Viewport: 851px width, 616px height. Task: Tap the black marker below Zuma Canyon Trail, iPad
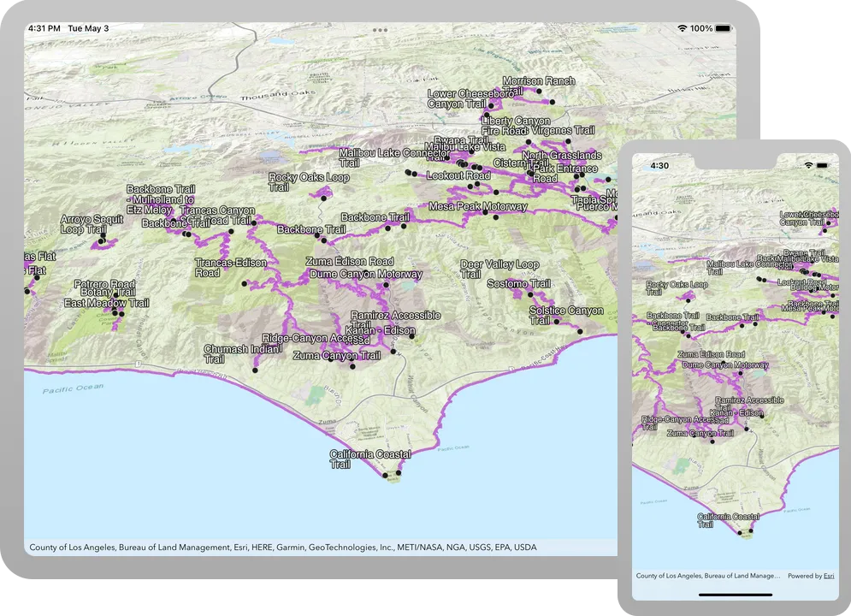click(x=352, y=367)
